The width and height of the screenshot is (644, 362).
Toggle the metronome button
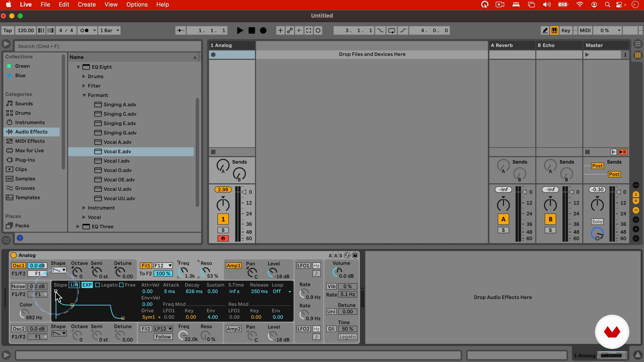(x=87, y=31)
